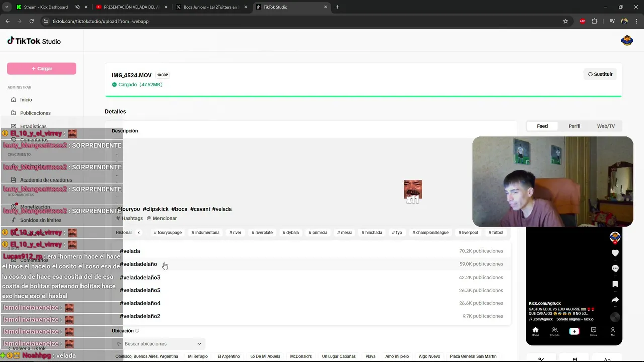This screenshot has width=644, height=362.
Task: Open the browser extensions puzzle icon
Action: point(595,21)
